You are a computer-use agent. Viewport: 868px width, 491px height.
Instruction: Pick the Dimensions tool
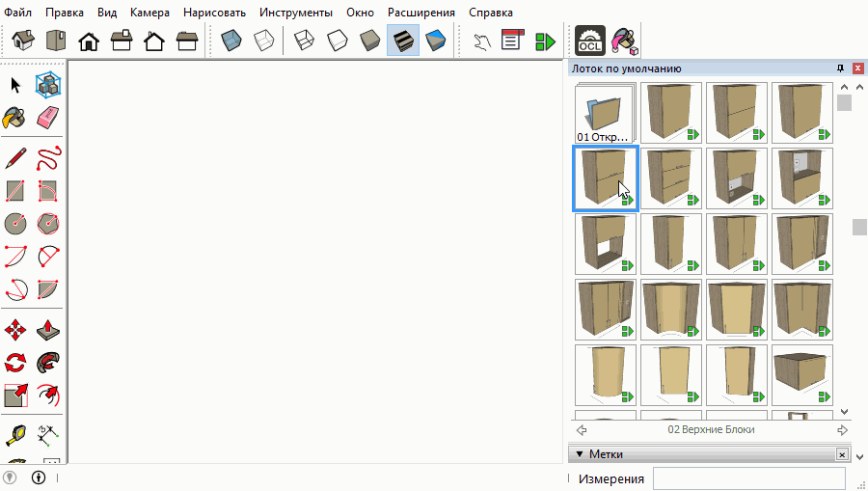[x=48, y=436]
